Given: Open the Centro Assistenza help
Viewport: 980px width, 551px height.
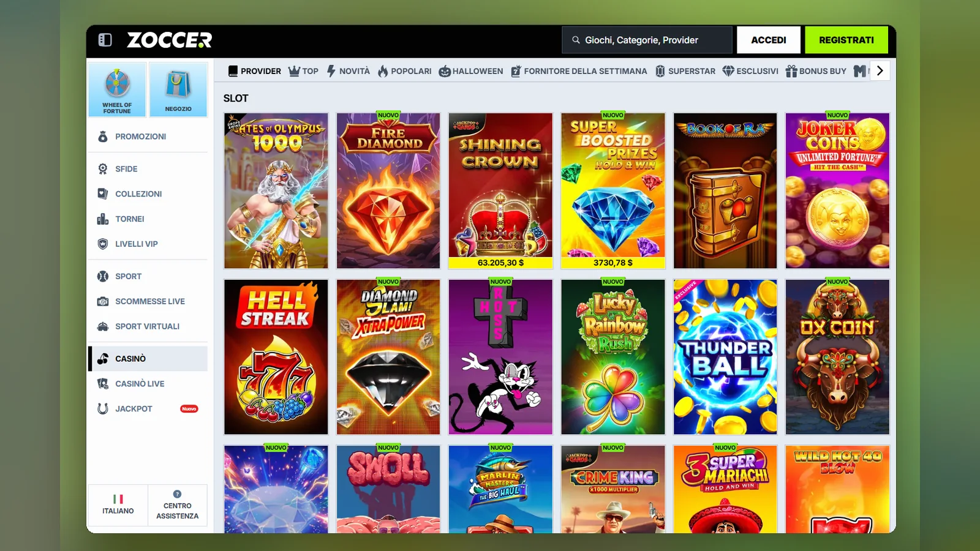Looking at the screenshot, I should 178,506.
